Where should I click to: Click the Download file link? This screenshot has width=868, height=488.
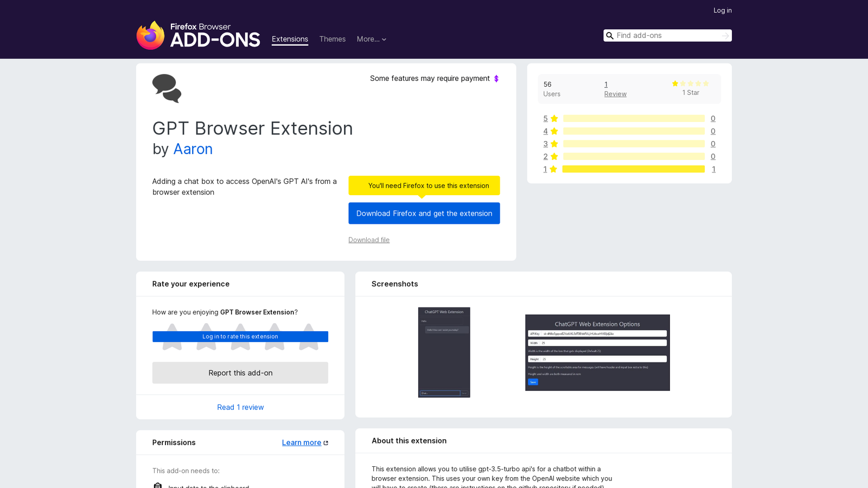coord(369,240)
